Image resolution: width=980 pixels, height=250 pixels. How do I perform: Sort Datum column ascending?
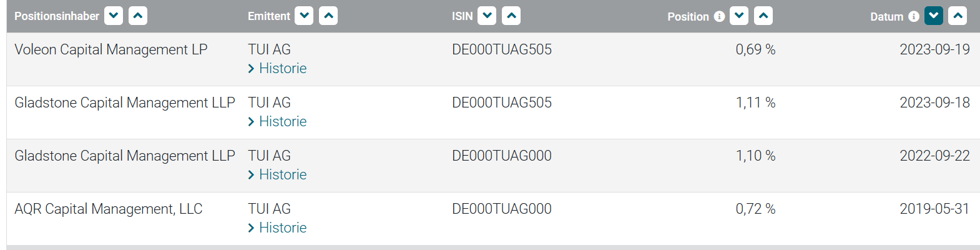(x=958, y=16)
